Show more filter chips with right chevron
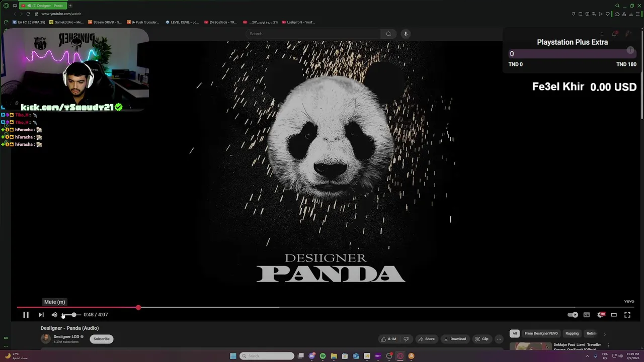Screen dimensions: 644x362 pyautogui.click(x=604, y=333)
